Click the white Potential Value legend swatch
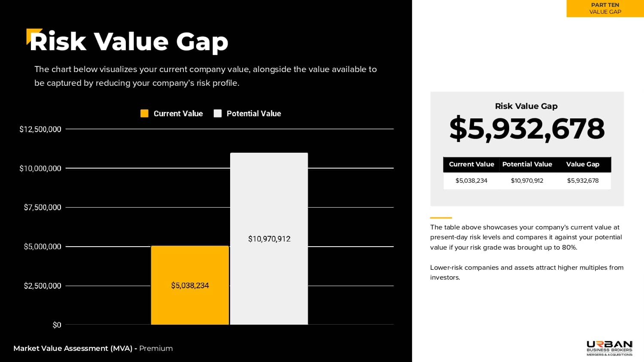This screenshot has width=644, height=362. click(x=218, y=113)
